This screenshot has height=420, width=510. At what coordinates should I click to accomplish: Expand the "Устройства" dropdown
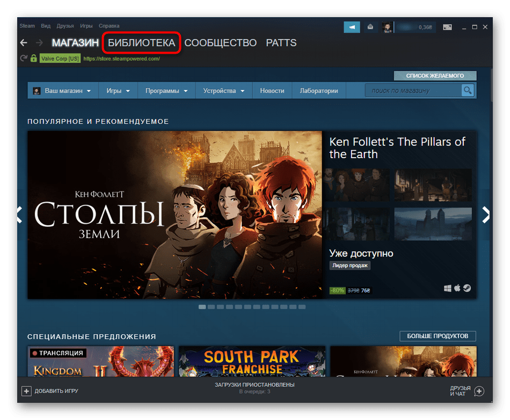pyautogui.click(x=224, y=91)
